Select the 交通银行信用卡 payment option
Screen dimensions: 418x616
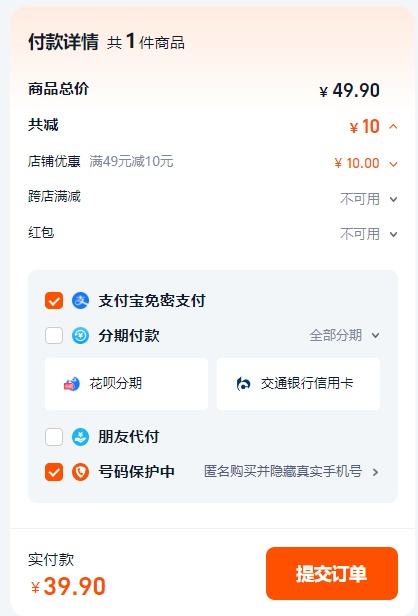[x=299, y=384]
